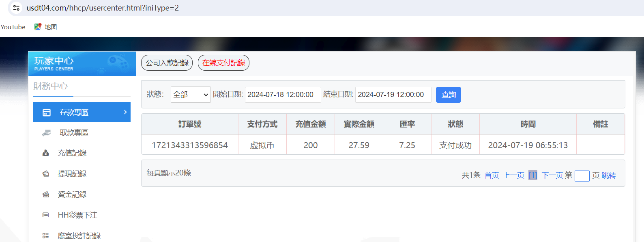Open 存款專區 in the sidebar
The height and width of the screenshot is (242, 644).
82,112
